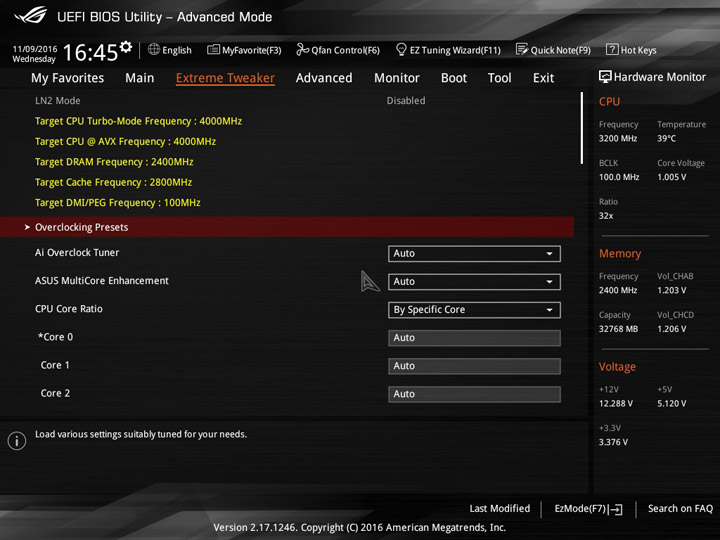Open ASUS MultiCore Enhancement dropdown

(474, 281)
